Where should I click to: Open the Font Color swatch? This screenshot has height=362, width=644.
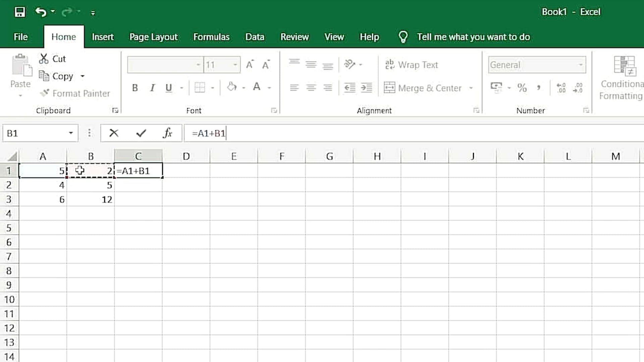257,87
